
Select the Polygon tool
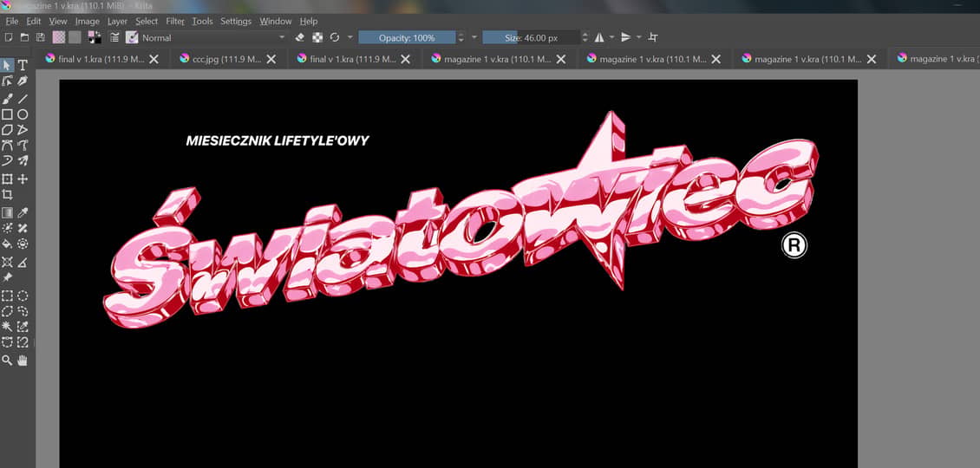click(x=7, y=130)
